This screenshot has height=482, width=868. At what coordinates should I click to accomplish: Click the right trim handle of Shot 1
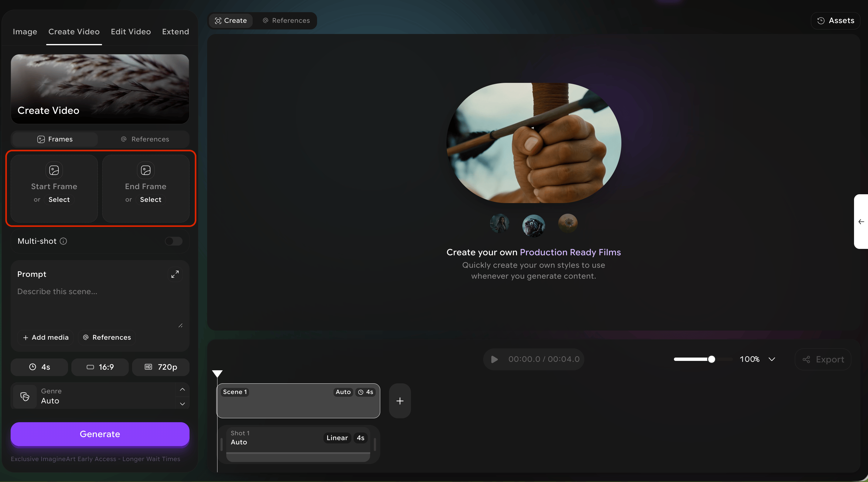[x=375, y=445]
